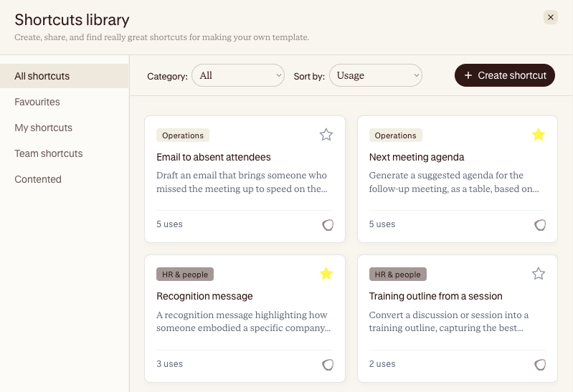Click '2 uses' on Training outline card
Viewport: 573px width, 392px height.
coord(382,364)
